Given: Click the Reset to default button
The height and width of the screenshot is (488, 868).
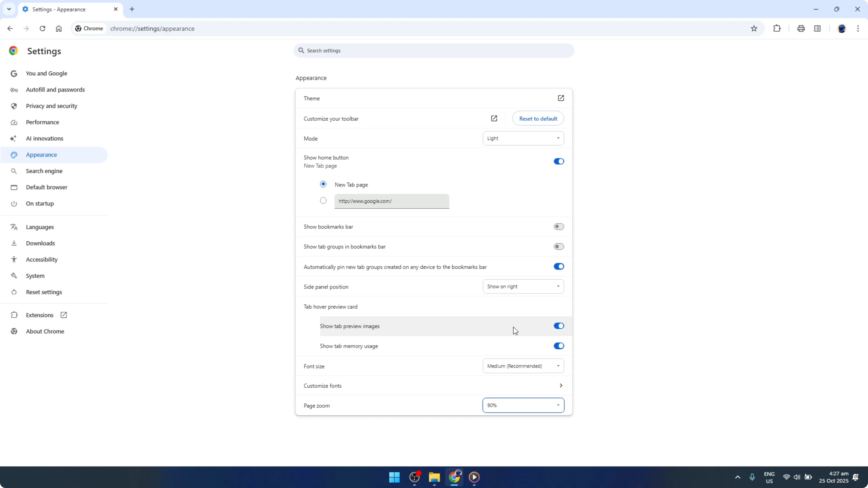Looking at the screenshot, I should click(x=538, y=119).
